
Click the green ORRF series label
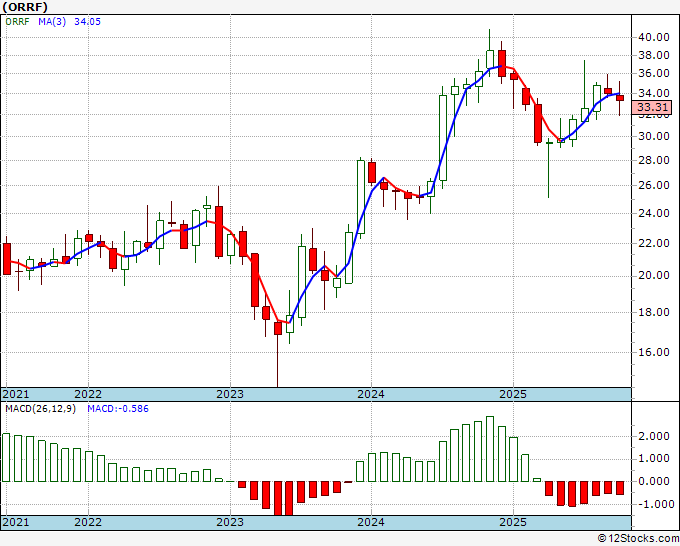pyautogui.click(x=17, y=21)
